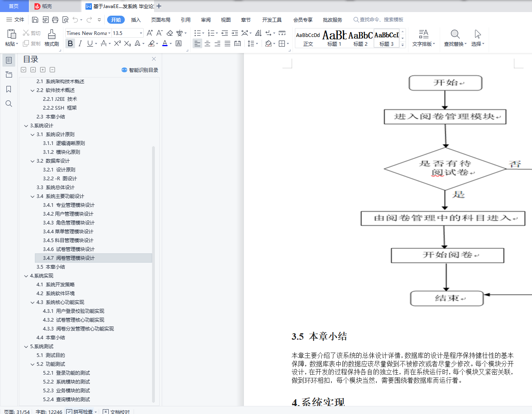Click the 文字排版 button

[423, 38]
